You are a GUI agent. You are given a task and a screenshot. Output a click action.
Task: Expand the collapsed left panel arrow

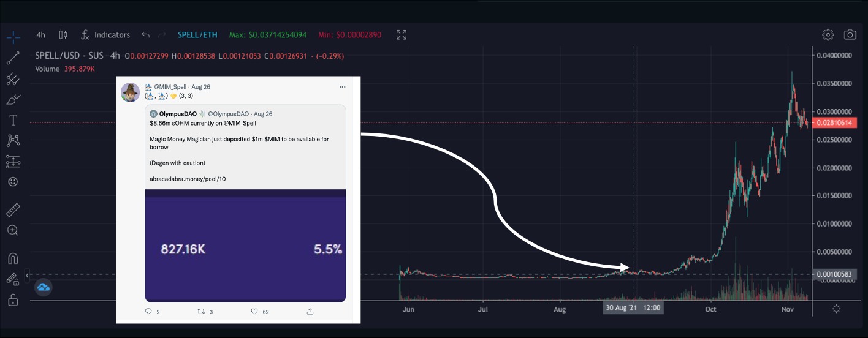[x=28, y=276]
